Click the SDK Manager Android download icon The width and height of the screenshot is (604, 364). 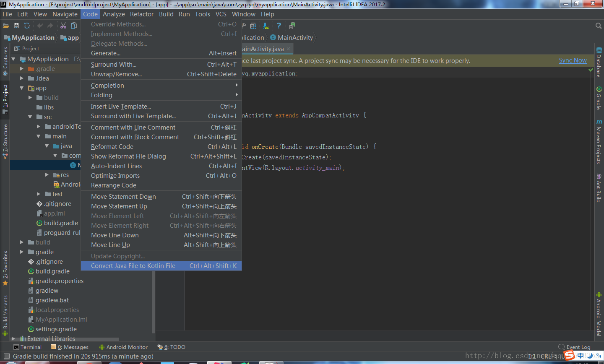[x=266, y=26]
